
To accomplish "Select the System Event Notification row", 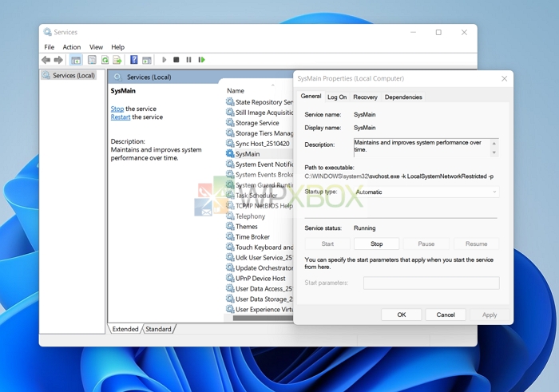I will [260, 164].
